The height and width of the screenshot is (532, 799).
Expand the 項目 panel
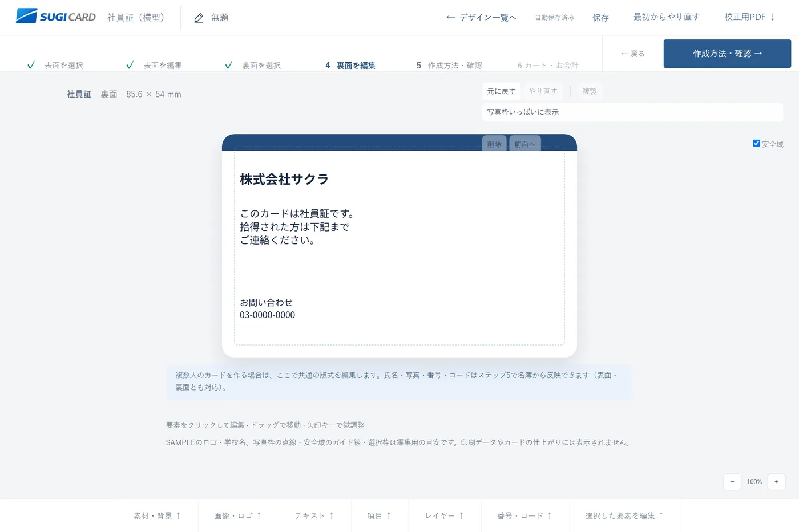coord(380,515)
